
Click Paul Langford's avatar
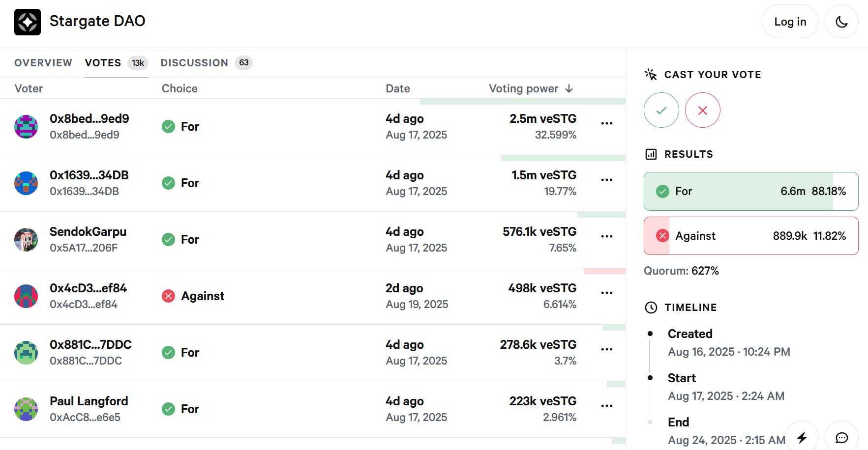pyautogui.click(x=26, y=409)
